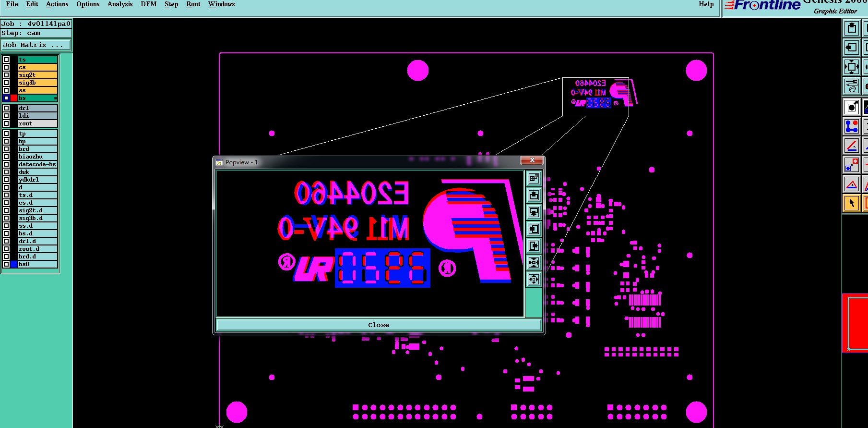Pan down in Popview window
The width and height of the screenshot is (868, 428).
[x=534, y=212]
